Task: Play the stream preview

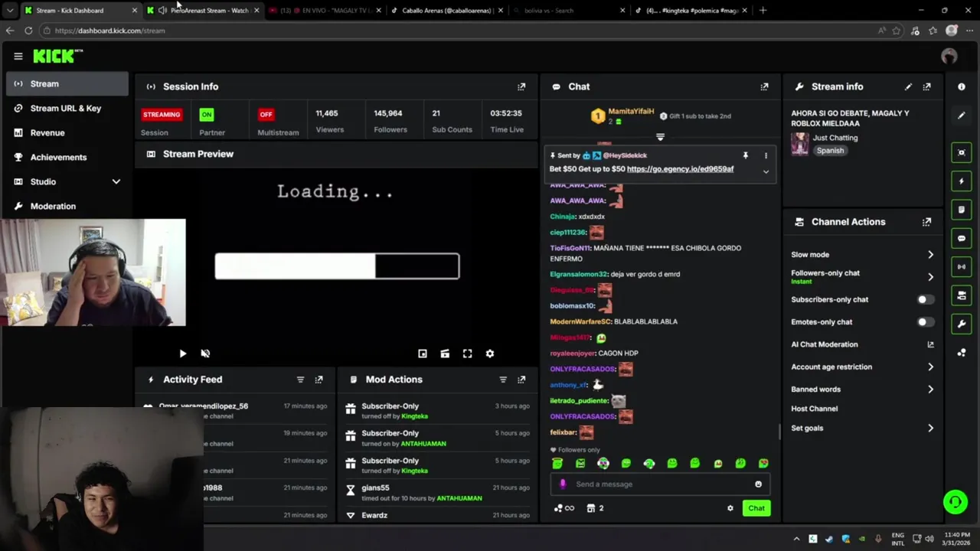Action: point(182,354)
